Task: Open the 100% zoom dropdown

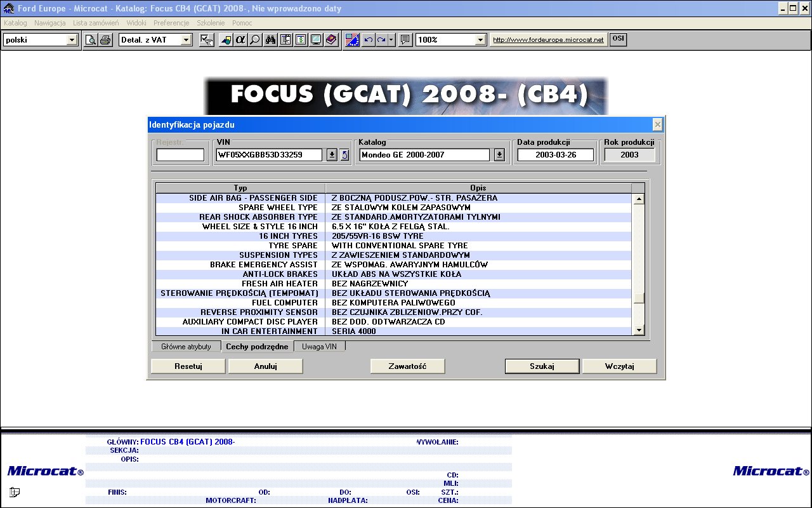Action: [481, 39]
